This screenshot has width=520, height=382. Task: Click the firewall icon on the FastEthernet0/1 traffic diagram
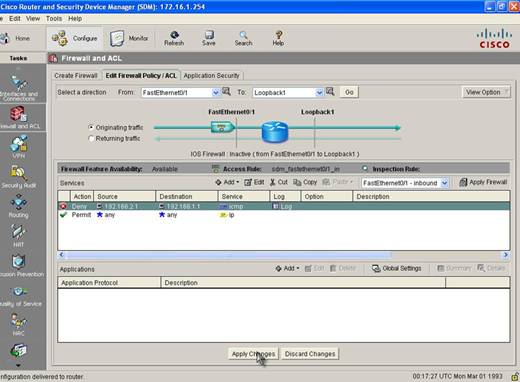222,127
